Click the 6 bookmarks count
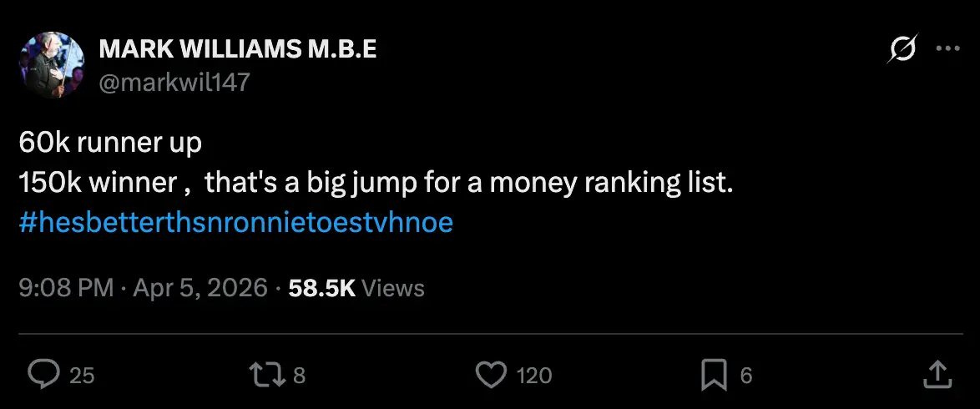This screenshot has height=409, width=980. pyautogui.click(x=746, y=376)
